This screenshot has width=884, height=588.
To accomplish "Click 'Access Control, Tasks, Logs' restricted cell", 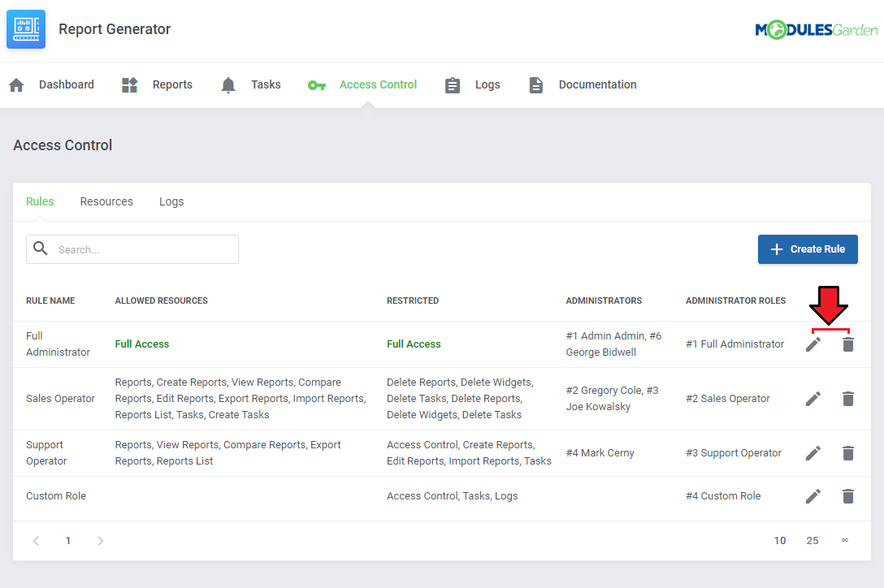I will click(x=452, y=496).
